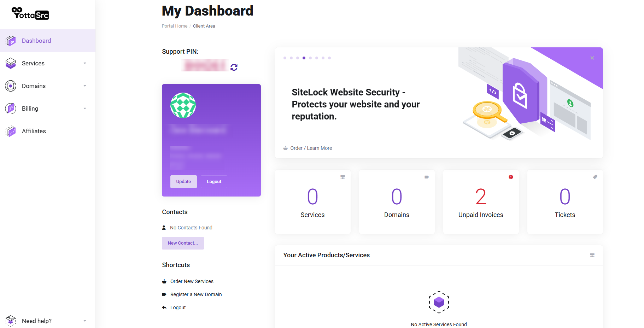644x328 pixels.
Task: Open the Register a New Domain shortcut
Action: tap(196, 294)
